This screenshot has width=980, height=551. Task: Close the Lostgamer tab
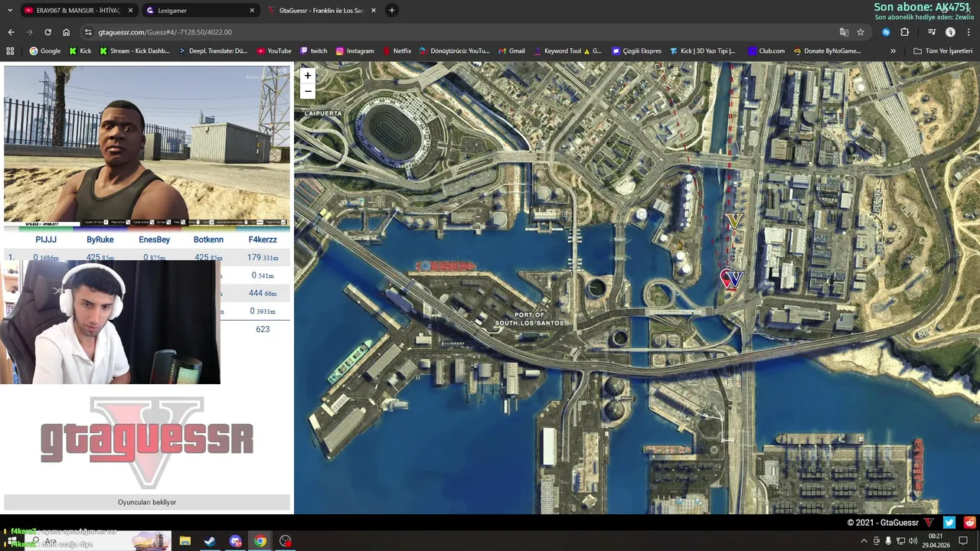pos(252,10)
